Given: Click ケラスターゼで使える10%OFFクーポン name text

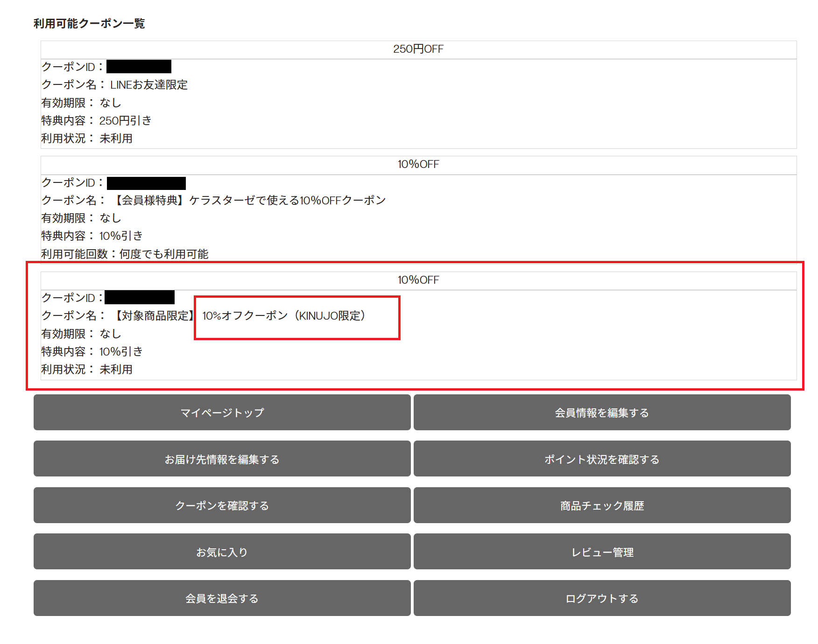Looking at the screenshot, I should point(250,201).
